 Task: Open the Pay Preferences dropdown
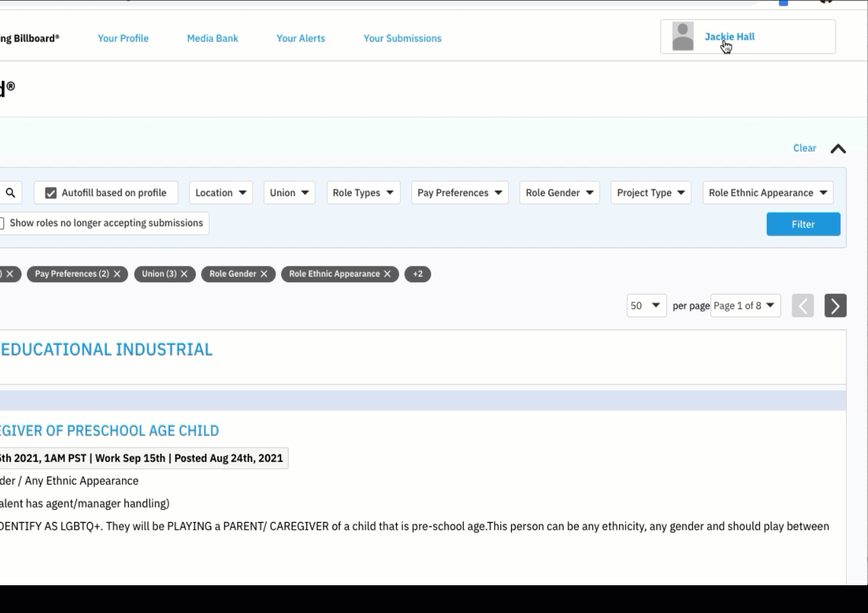tap(459, 193)
